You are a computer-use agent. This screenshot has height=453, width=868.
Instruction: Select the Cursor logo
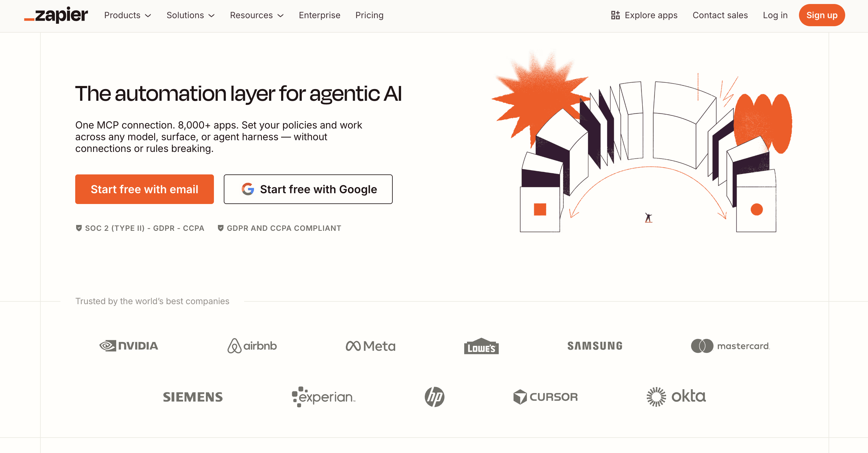(x=546, y=397)
